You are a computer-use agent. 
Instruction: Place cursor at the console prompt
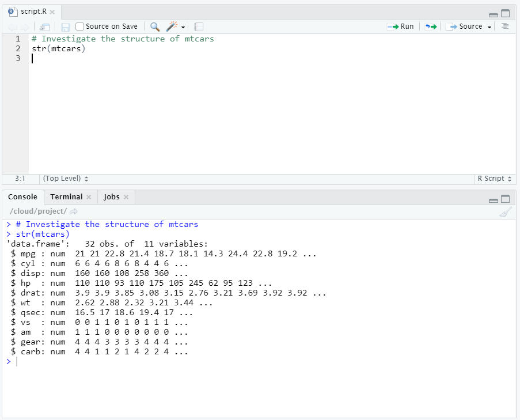(17, 361)
